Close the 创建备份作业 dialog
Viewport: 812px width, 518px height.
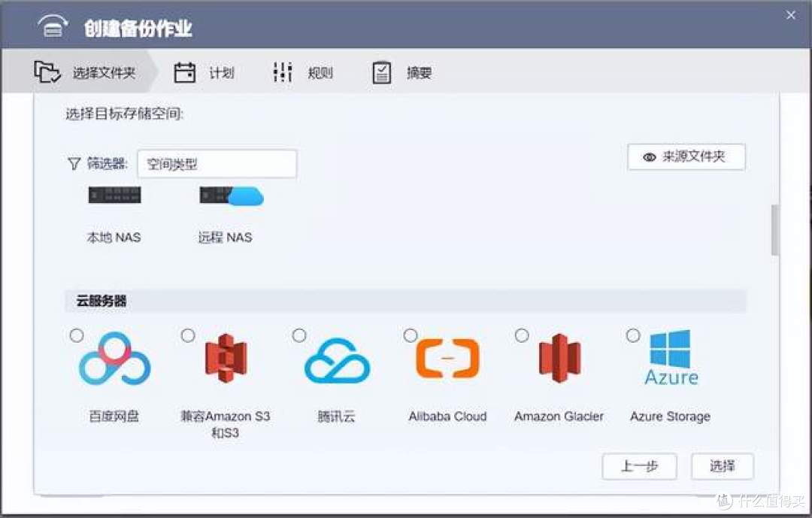(791, 16)
